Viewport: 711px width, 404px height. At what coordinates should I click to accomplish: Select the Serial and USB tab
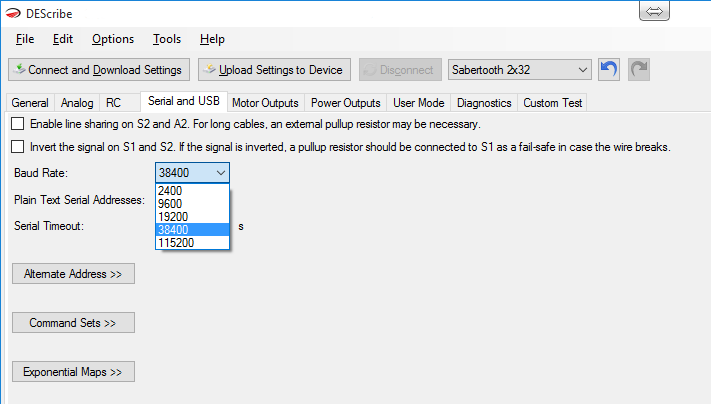[x=184, y=101]
